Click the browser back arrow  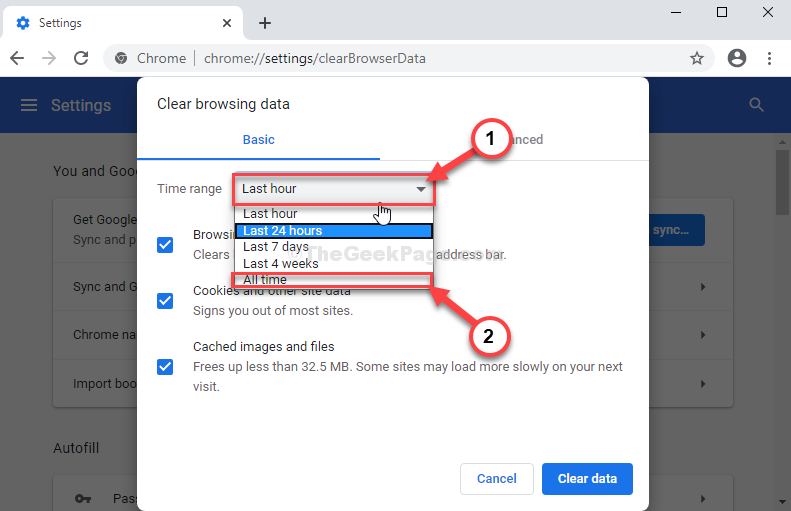[x=19, y=58]
